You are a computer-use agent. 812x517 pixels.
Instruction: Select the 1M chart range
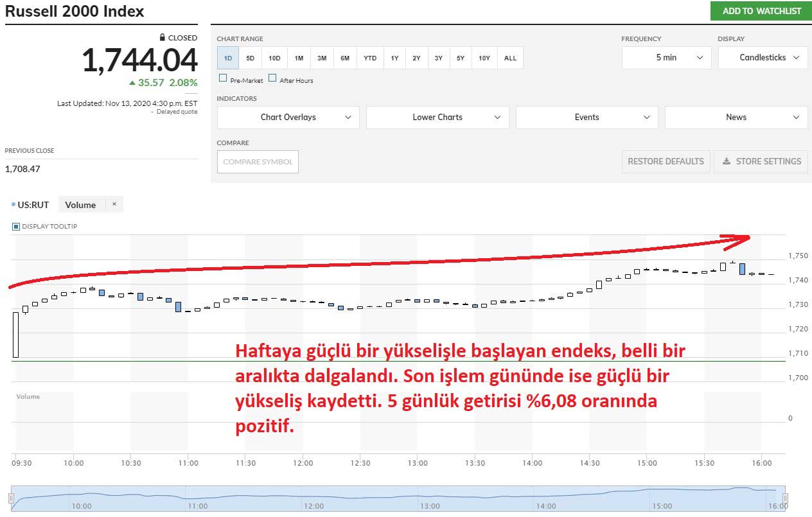click(299, 58)
